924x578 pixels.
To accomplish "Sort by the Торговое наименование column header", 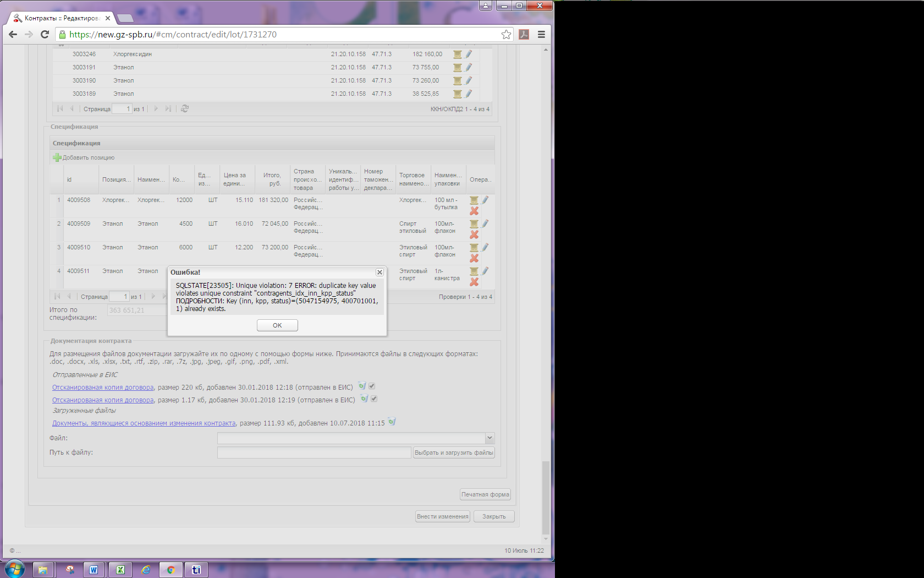I will 413,179.
